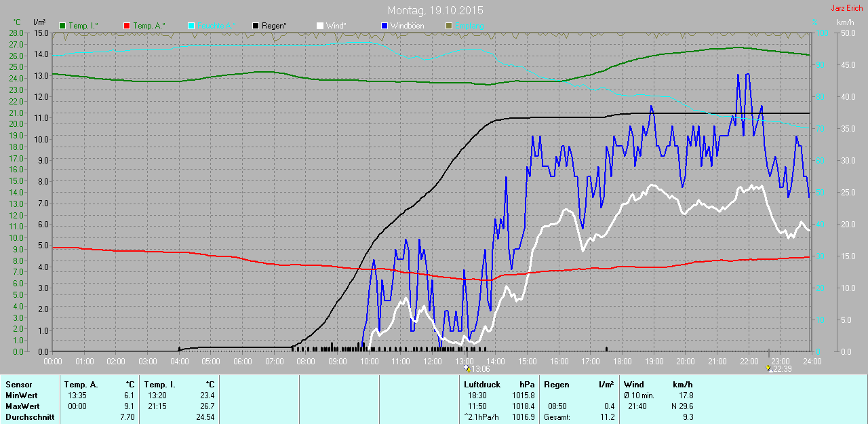Click the 'Sensor' table header
The image size is (868, 424).
[x=18, y=385]
